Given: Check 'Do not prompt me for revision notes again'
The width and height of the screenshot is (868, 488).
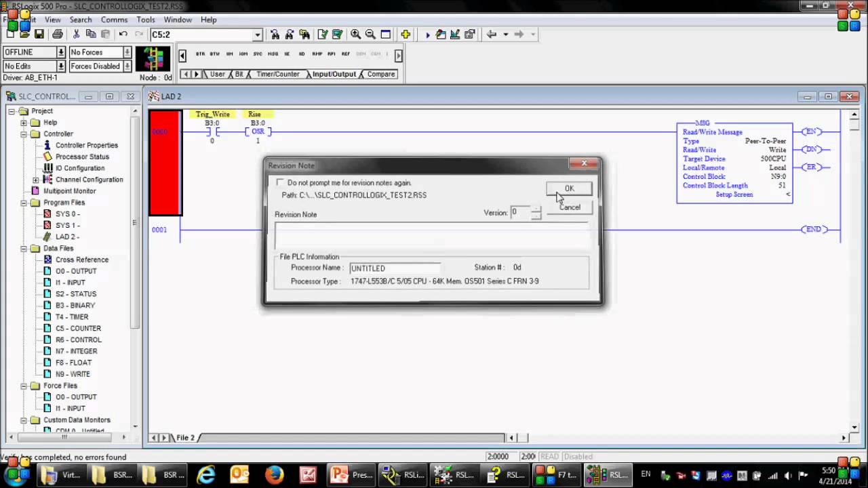Looking at the screenshot, I should (x=280, y=183).
